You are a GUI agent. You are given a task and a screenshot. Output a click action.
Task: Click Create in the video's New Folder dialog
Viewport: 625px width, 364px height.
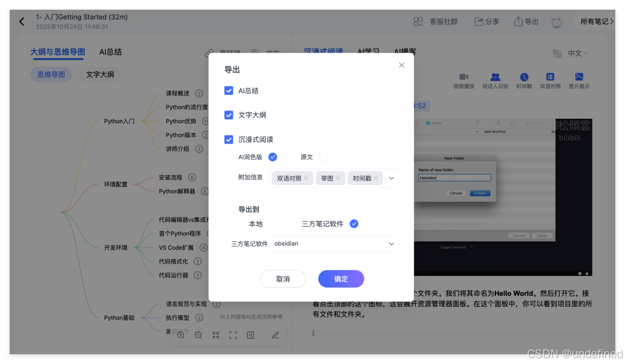[480, 193]
